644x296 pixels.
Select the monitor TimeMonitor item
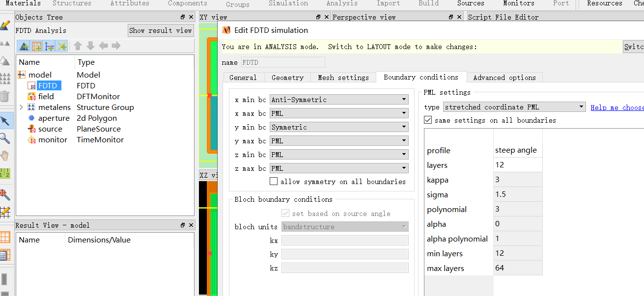coord(53,140)
